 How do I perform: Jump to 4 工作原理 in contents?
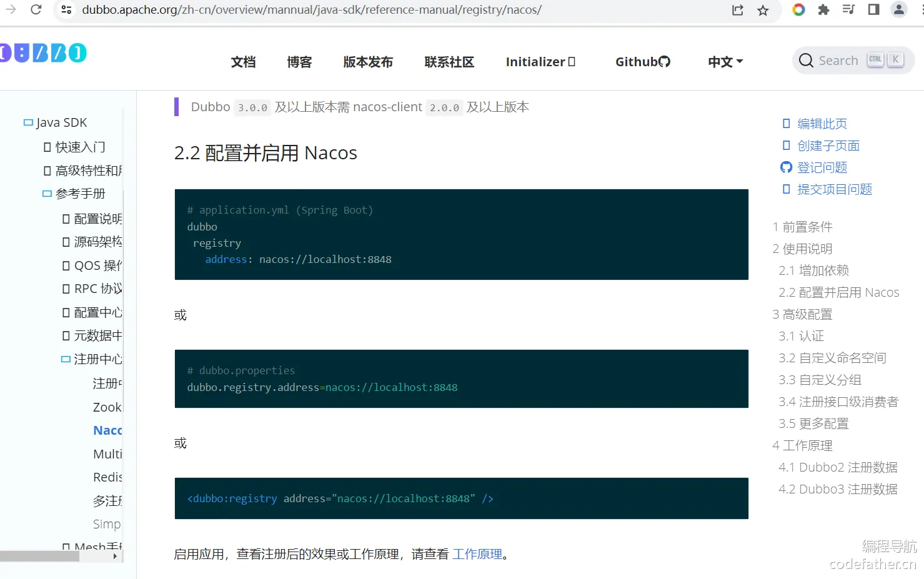coord(803,445)
